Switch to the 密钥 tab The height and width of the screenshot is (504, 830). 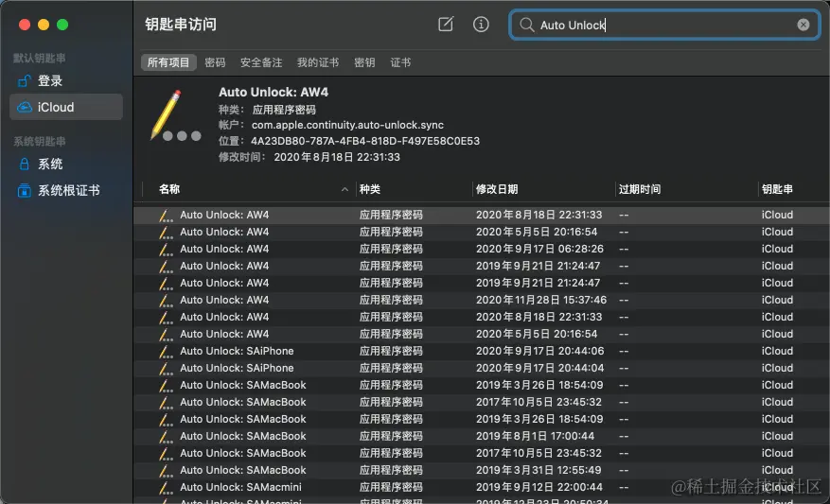point(364,62)
